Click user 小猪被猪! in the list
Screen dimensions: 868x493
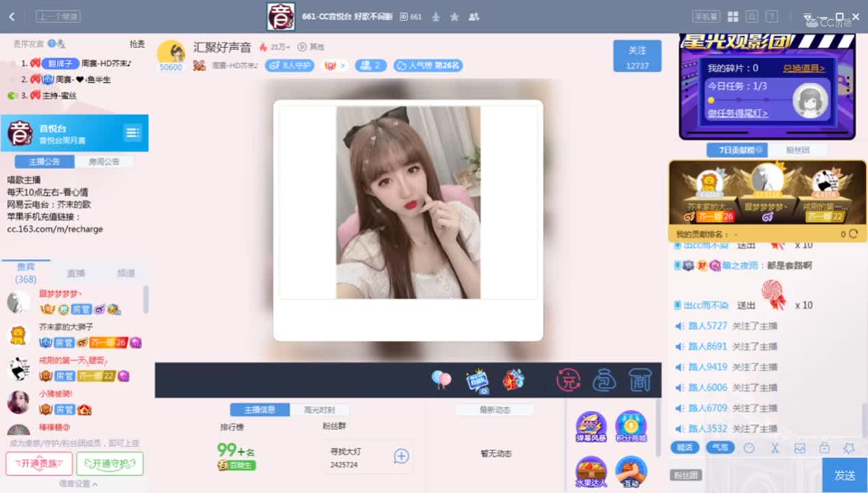point(55,394)
